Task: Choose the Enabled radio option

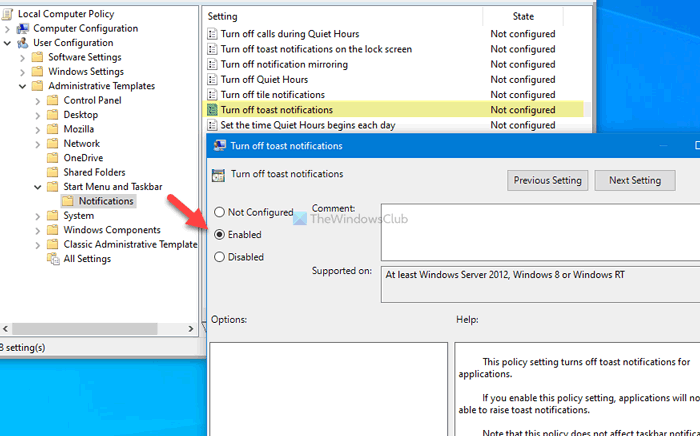Action: (219, 234)
